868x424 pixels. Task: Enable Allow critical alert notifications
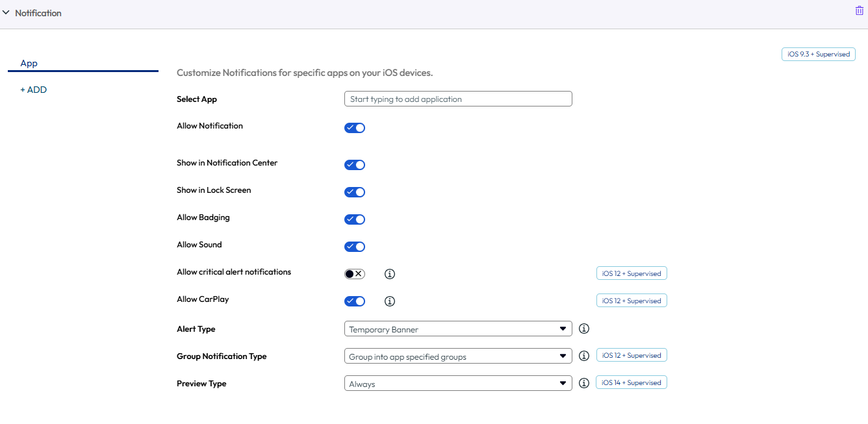(355, 274)
